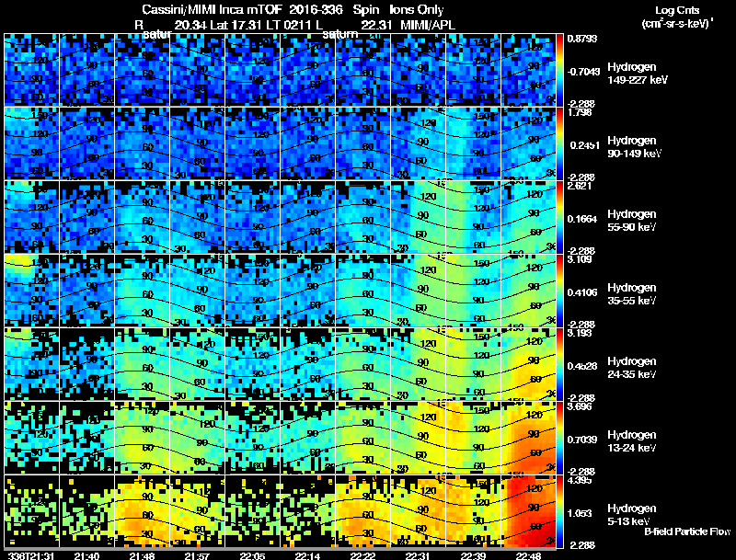Click the '21:40' time axis label
Viewport: 736px width, 560px height.
click(86, 556)
